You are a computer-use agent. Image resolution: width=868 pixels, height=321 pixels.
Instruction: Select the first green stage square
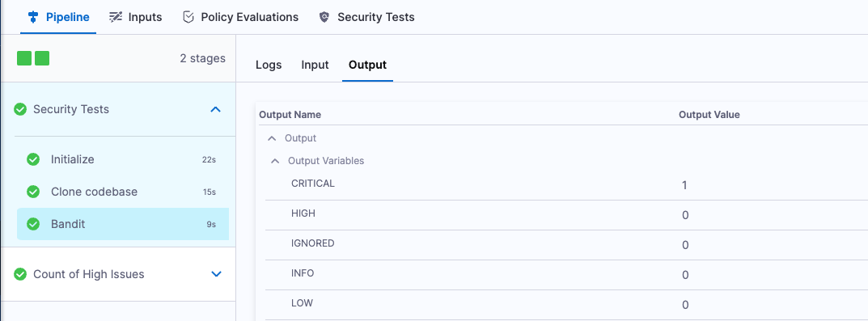tap(24, 58)
